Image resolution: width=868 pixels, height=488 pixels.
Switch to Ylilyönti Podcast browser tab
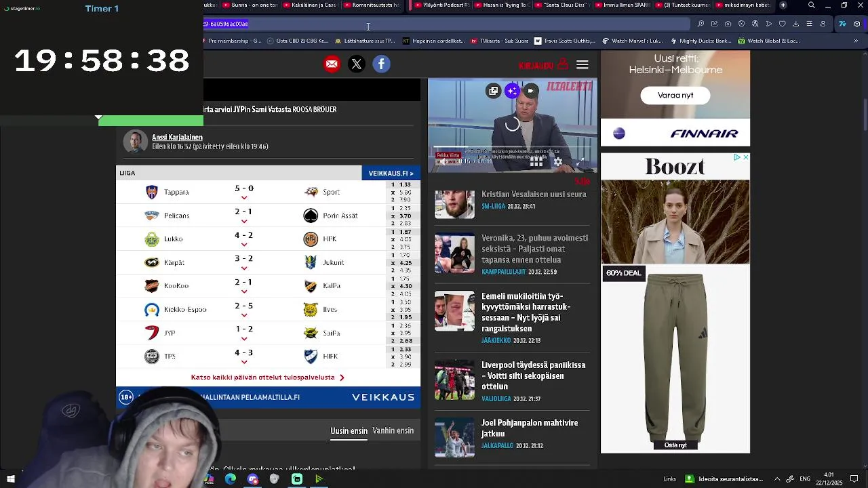point(441,5)
